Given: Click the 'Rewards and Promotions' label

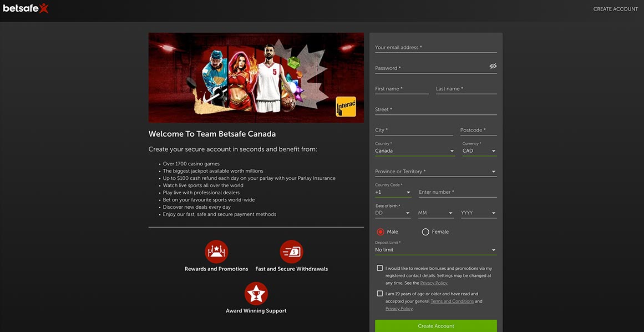Looking at the screenshot, I should (x=216, y=269).
